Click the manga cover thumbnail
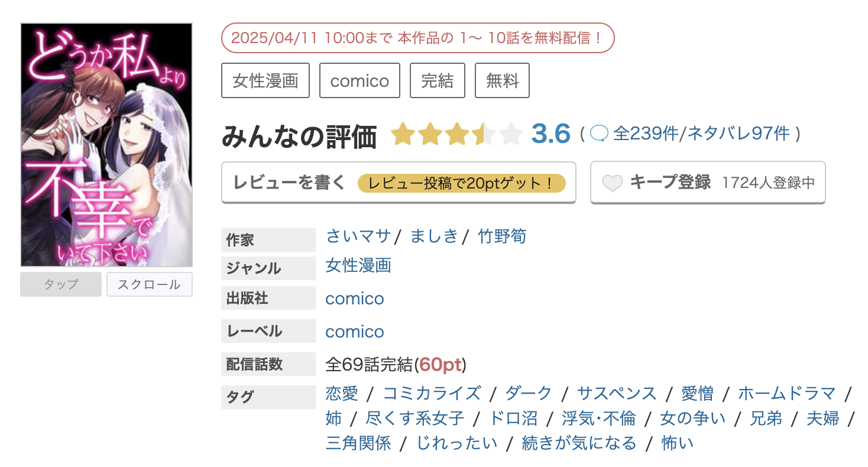Image resolution: width=868 pixels, height=467 pixels. click(106, 142)
